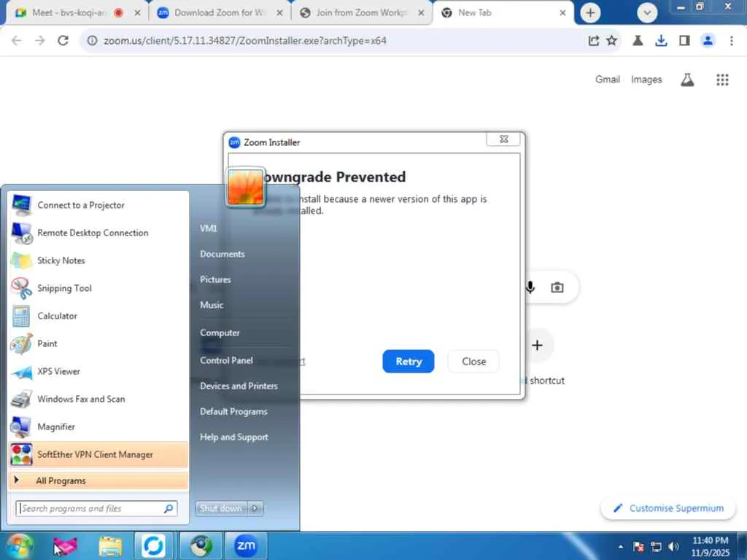Open Zoom from the taskbar
747x560 pixels.
point(246,545)
